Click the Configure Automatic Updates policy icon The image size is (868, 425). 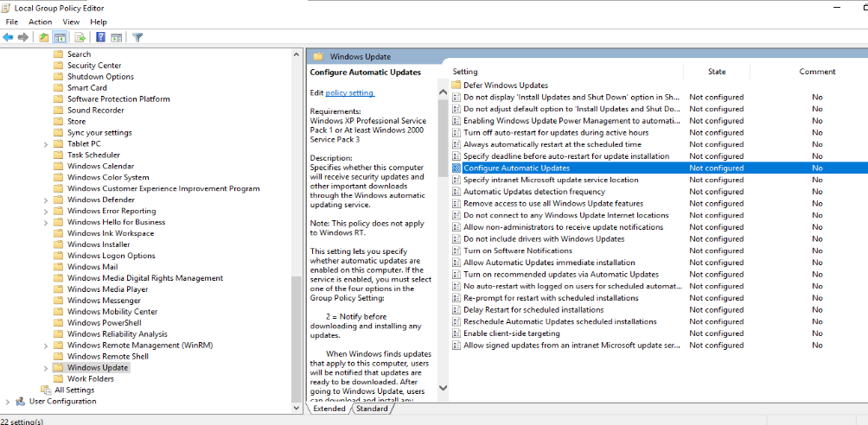coord(456,168)
